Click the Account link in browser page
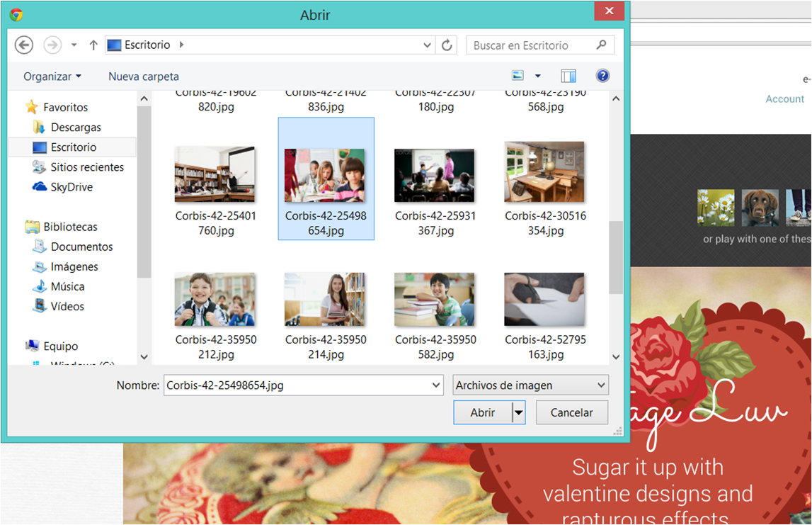812x525 pixels. (x=784, y=99)
